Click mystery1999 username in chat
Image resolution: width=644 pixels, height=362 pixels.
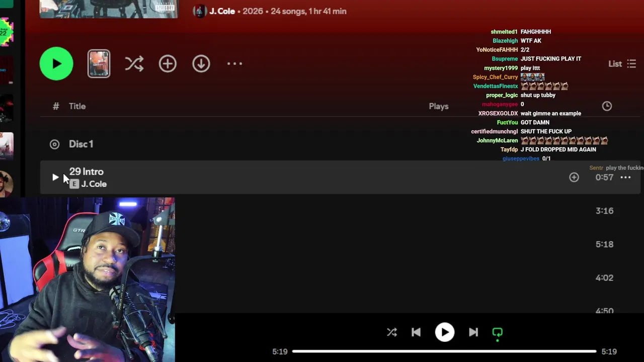point(501,68)
